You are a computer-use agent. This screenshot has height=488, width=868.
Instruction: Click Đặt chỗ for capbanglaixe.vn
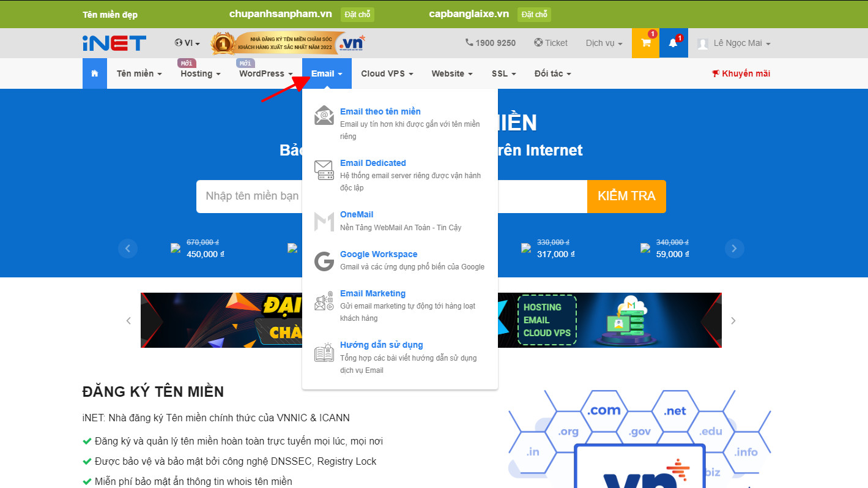[533, 14]
